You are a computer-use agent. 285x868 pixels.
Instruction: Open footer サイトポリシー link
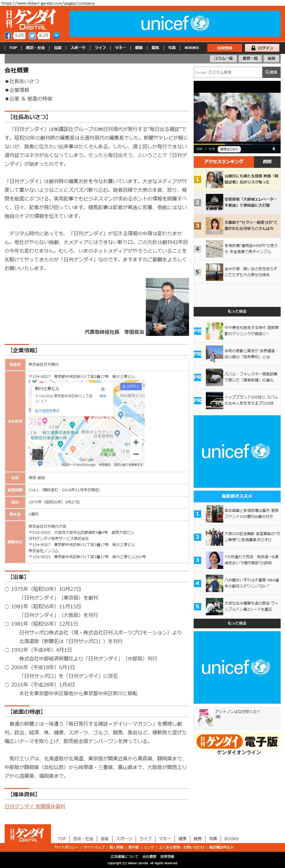[66, 847]
